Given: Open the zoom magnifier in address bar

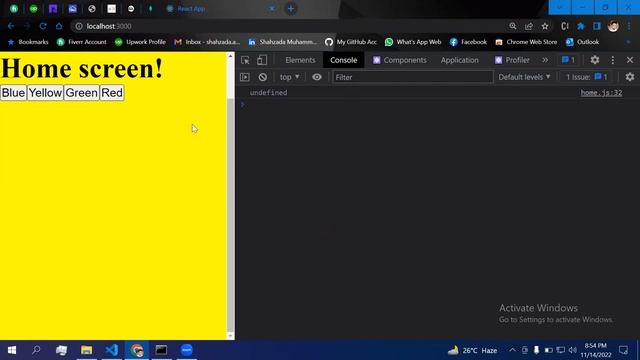Looking at the screenshot, I should click(x=513, y=26).
